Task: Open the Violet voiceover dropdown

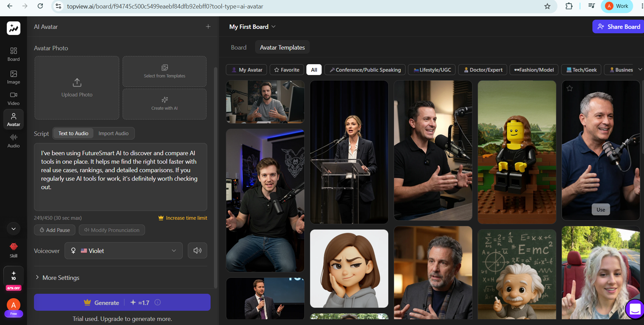Action: [124, 251]
